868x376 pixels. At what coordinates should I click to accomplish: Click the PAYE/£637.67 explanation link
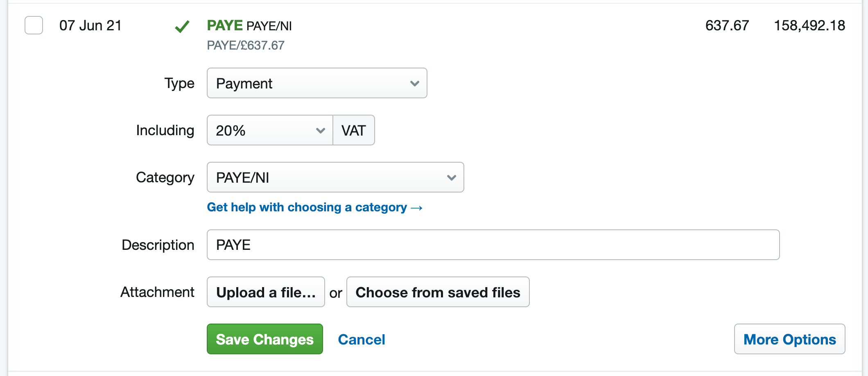(245, 45)
